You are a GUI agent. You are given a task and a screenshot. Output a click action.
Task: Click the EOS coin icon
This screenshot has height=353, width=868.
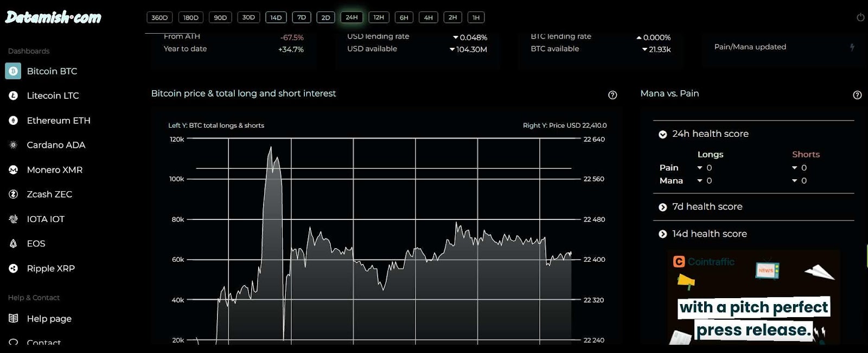[x=14, y=244]
